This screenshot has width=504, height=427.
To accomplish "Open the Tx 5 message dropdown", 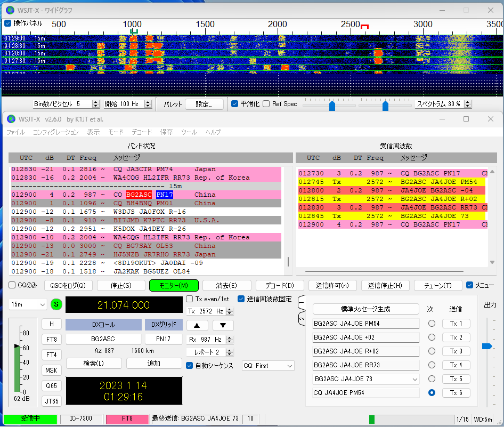I will (x=415, y=379).
